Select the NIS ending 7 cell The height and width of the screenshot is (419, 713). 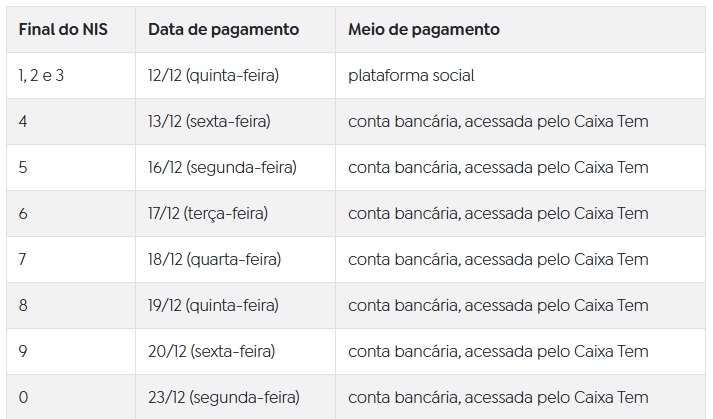point(23,260)
